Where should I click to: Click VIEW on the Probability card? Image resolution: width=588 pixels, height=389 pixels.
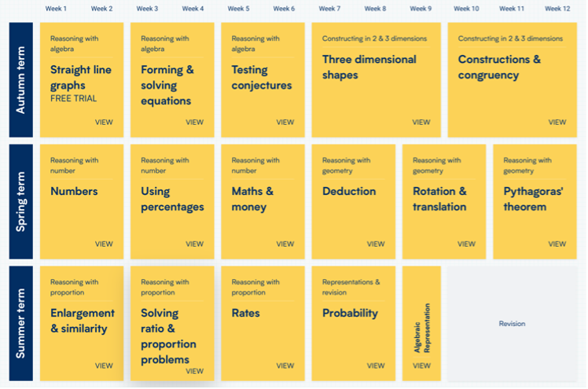pyautogui.click(x=376, y=365)
